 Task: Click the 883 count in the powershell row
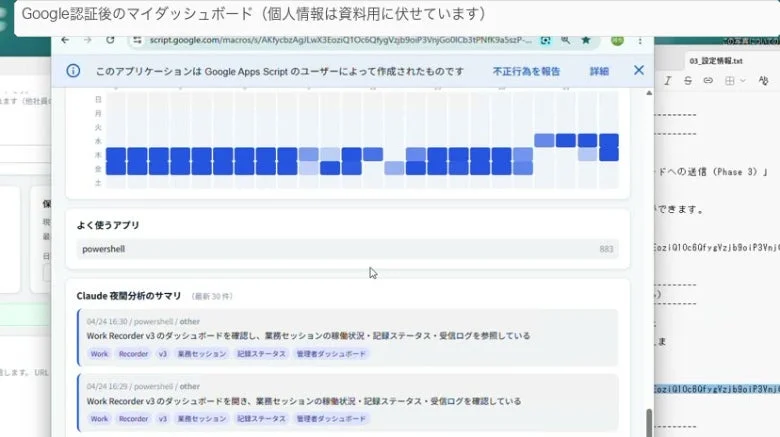(606, 249)
